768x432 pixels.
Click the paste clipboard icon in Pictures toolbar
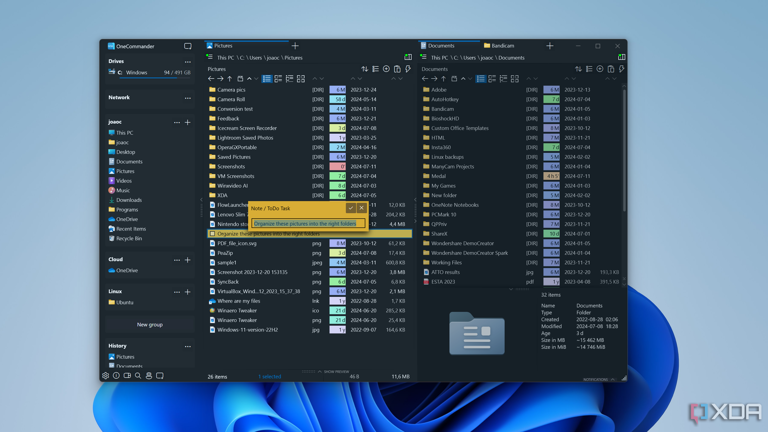click(x=397, y=69)
